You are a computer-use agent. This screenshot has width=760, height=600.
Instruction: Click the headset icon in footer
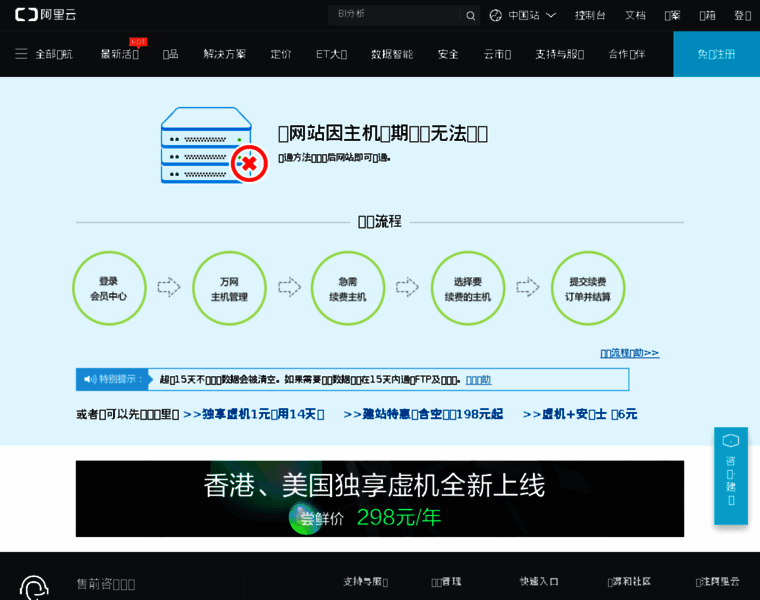34,586
